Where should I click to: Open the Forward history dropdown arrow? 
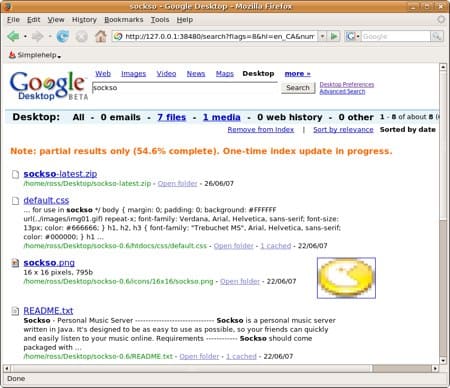click(x=50, y=36)
